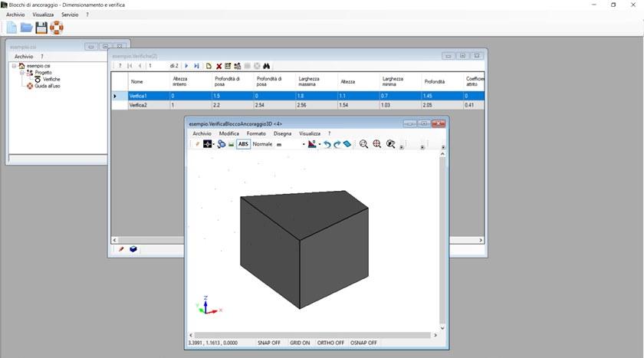Click the zoom out magnifier icon
Viewport: 644px width, 358px height.
363,144
